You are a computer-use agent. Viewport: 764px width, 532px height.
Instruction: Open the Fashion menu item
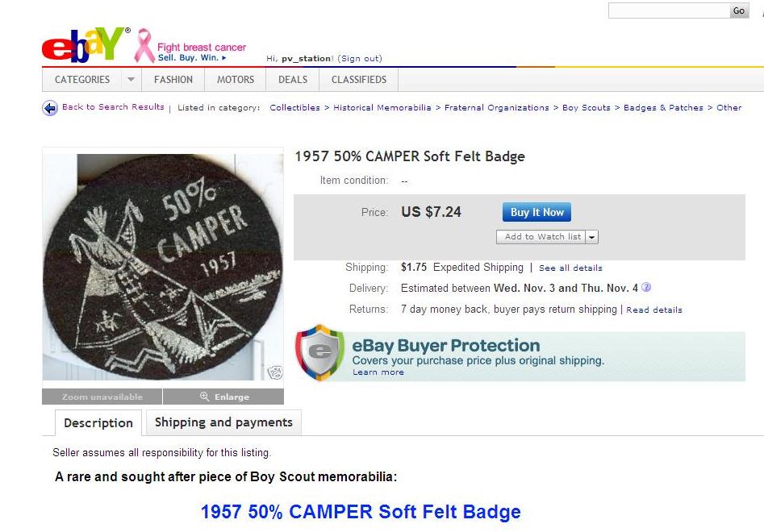pos(173,79)
